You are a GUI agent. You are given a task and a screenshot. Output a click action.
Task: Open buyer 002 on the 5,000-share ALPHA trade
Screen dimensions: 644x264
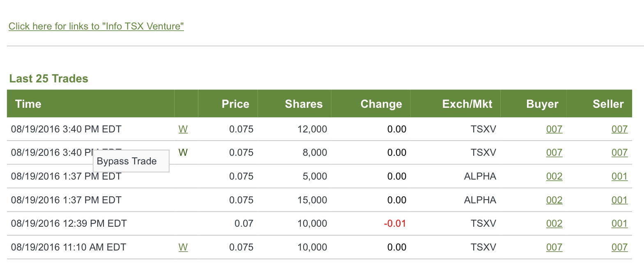coord(554,176)
